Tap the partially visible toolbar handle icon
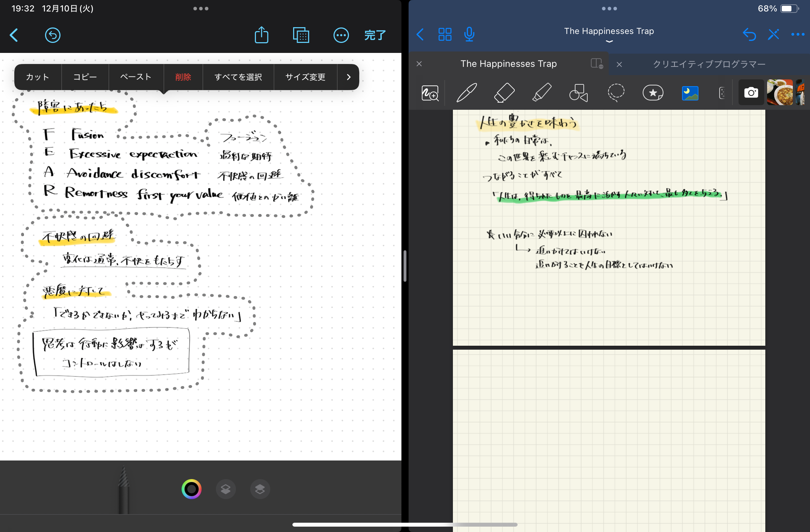Viewport: 810px width, 532px height. click(722, 93)
